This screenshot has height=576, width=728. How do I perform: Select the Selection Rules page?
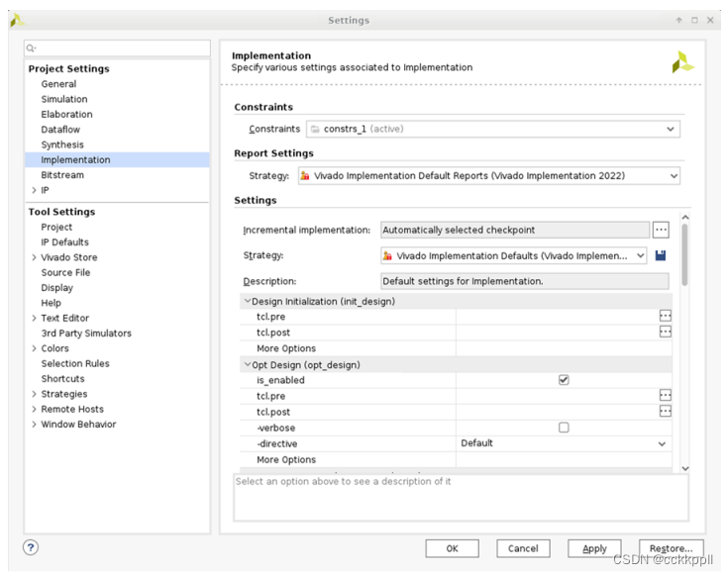click(x=75, y=363)
